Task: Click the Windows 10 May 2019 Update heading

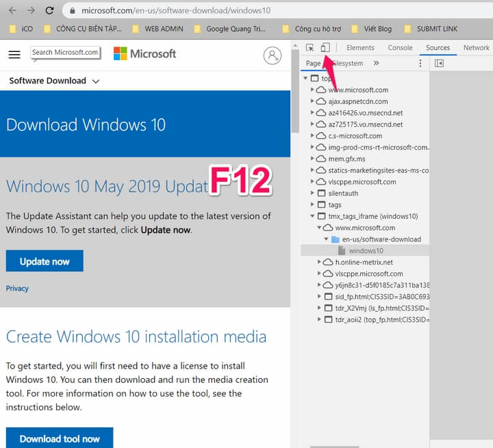Action: pos(108,186)
